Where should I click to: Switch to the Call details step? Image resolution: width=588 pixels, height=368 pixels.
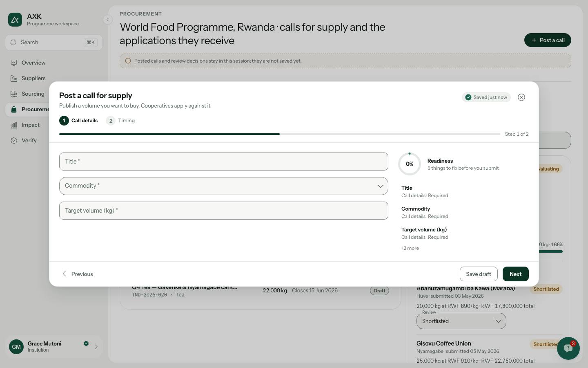[78, 121]
